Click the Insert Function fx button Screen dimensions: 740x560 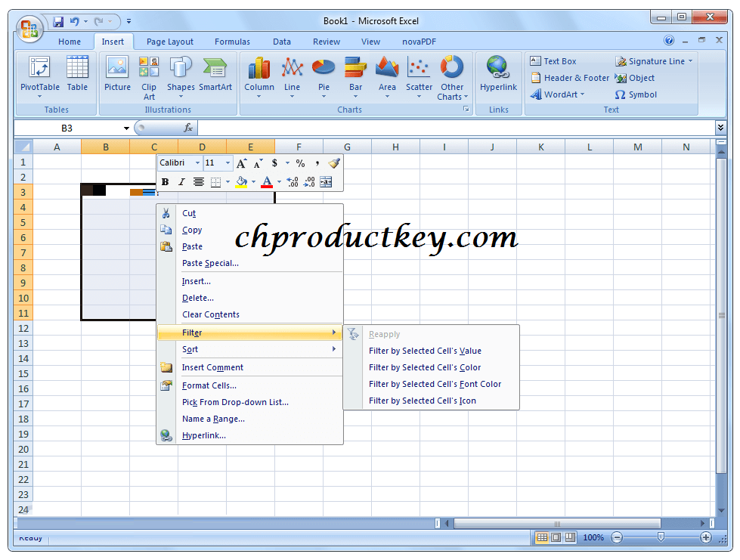point(188,128)
